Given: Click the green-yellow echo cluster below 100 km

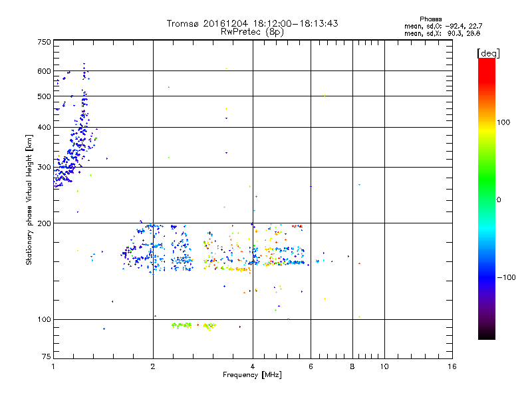Looking at the screenshot, I should click(x=194, y=326).
